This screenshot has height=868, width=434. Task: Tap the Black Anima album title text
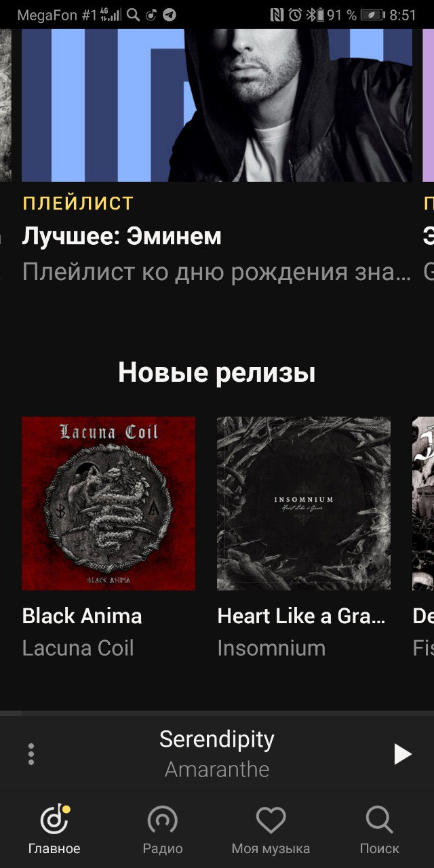coord(82,616)
